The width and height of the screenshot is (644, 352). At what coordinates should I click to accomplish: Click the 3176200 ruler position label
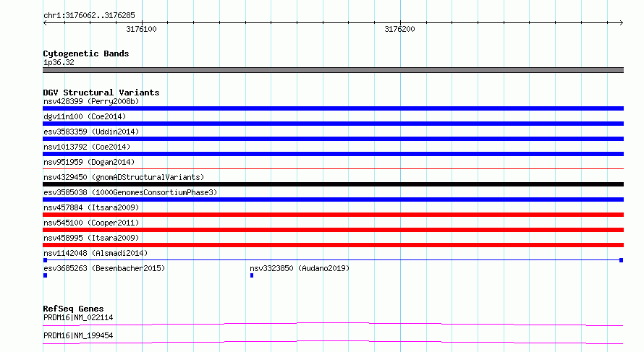coord(399,29)
